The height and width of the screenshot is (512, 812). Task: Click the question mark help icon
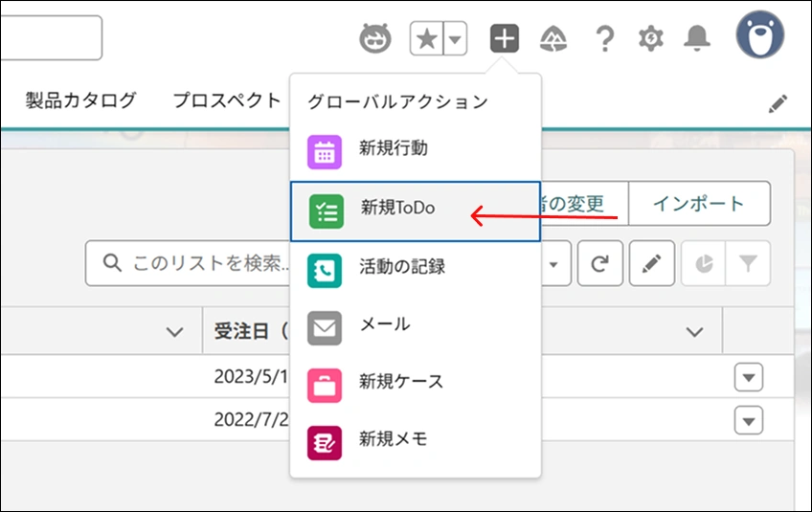tap(604, 38)
